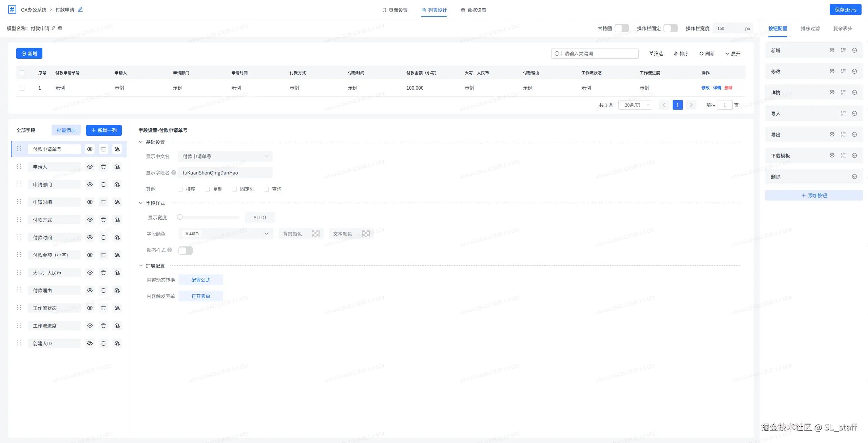Open the 20条/页 page size dropdown
Image resolution: width=868 pixels, height=443 pixels.
click(635, 105)
